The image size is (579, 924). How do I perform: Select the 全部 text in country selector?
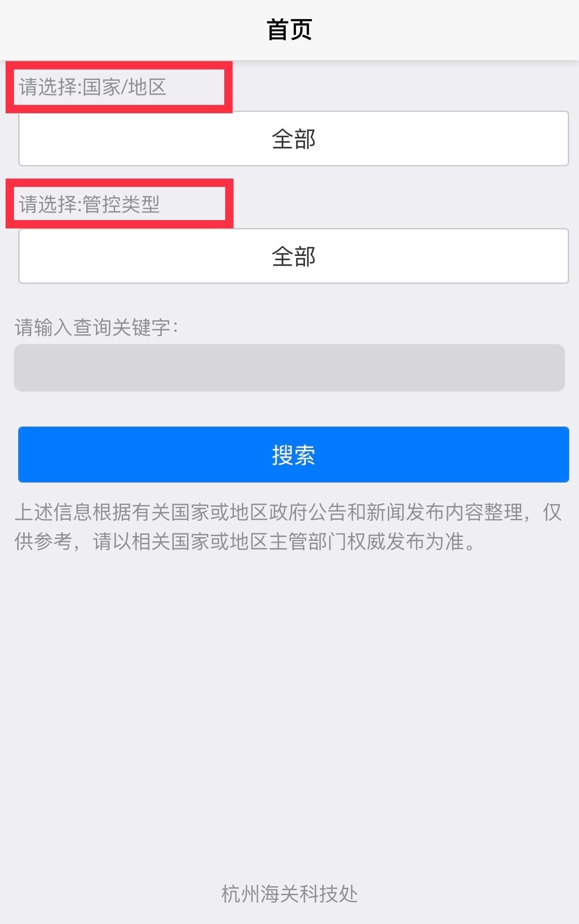click(x=294, y=139)
